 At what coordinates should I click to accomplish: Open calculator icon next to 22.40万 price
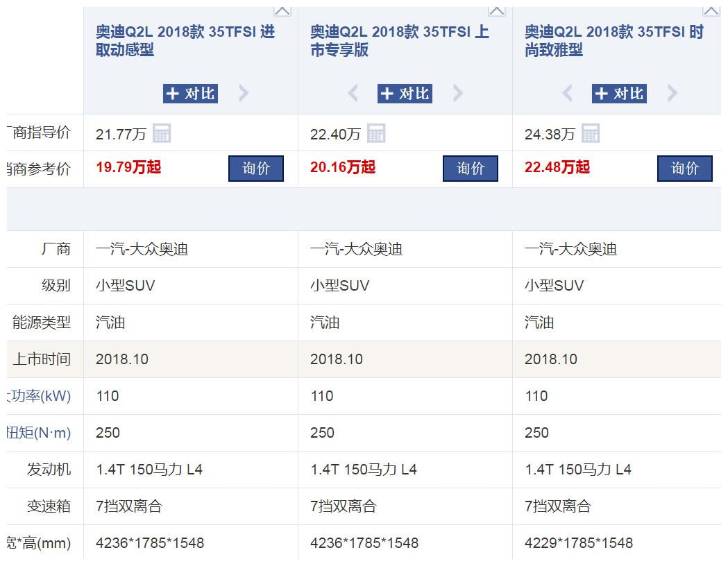(376, 133)
